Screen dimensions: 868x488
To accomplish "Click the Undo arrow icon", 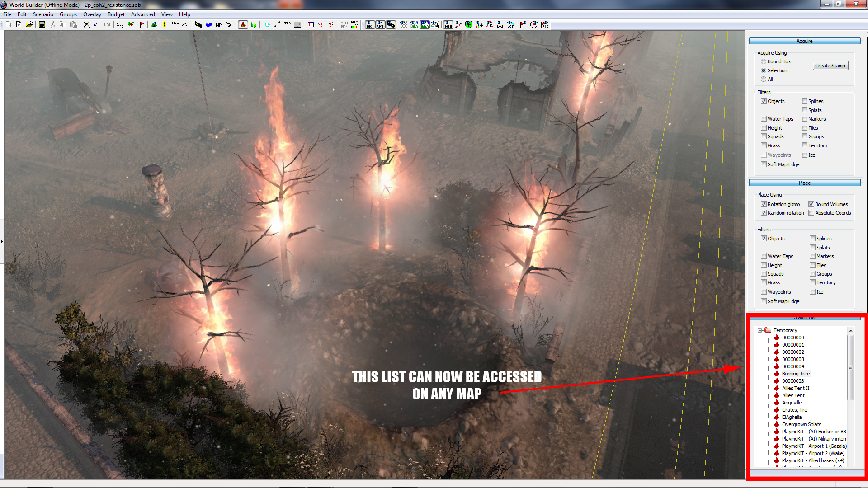I will [97, 24].
